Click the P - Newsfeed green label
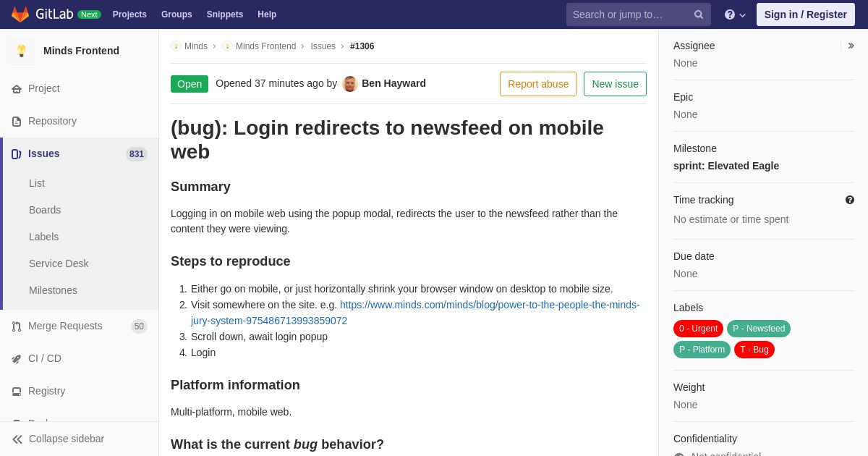 tap(759, 329)
